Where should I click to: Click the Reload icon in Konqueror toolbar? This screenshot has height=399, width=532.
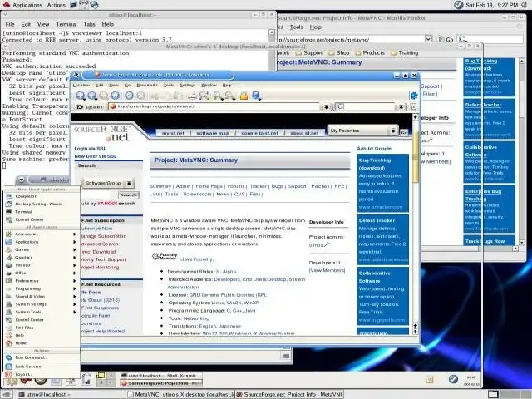click(130, 96)
